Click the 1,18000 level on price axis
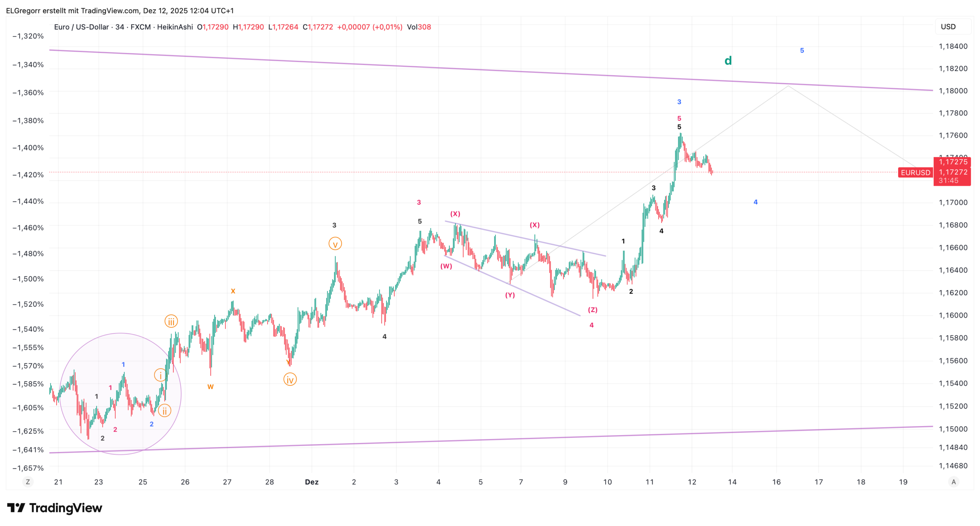The width and height of the screenshot is (980, 526). point(953,91)
